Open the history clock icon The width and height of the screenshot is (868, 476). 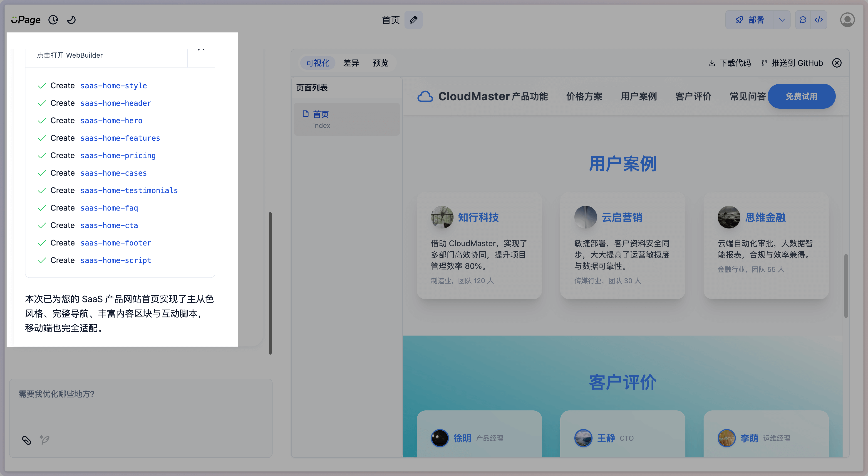53,20
